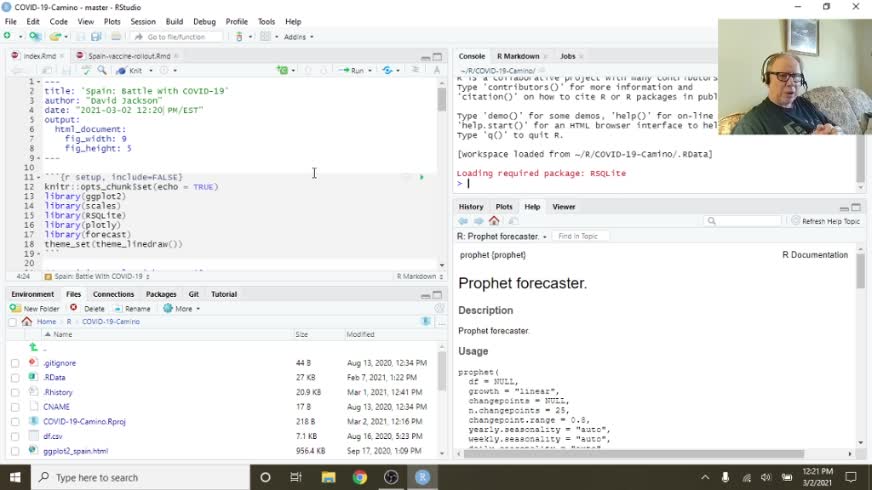Open the Tools menu
872x490 pixels.
[x=266, y=22]
